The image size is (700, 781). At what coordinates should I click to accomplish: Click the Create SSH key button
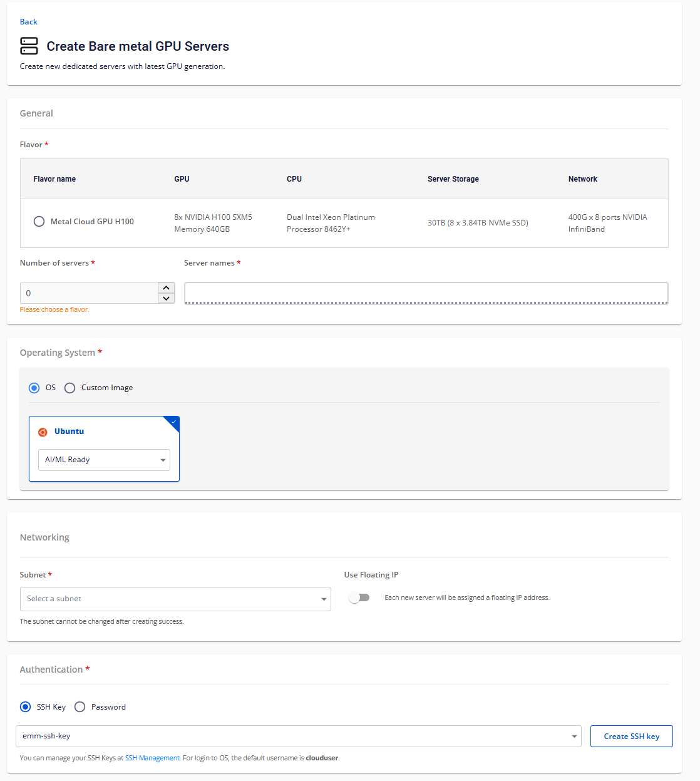pyautogui.click(x=631, y=737)
